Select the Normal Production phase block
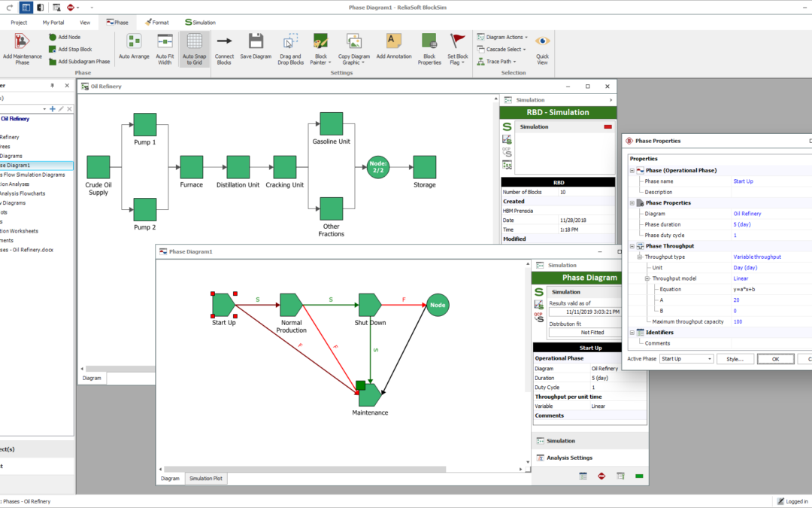The height and width of the screenshot is (508, 812). pyautogui.click(x=291, y=305)
